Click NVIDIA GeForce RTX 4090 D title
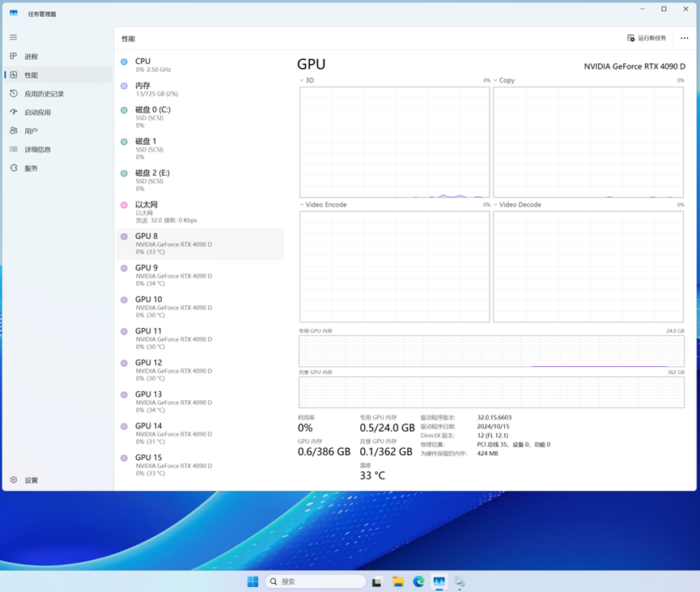Image resolution: width=700 pixels, height=592 pixels. tap(634, 66)
